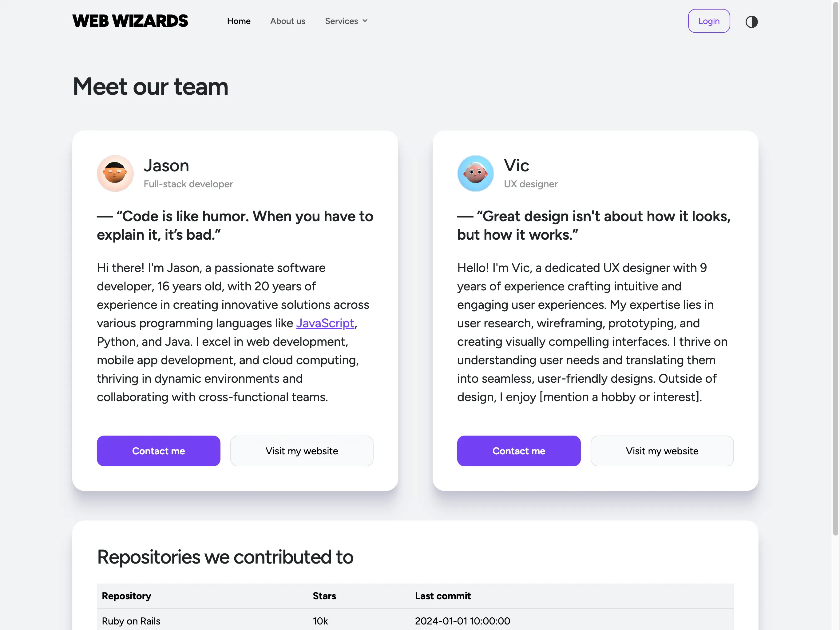
Task: Click the Web Wizards logo icon
Action: [x=130, y=20]
